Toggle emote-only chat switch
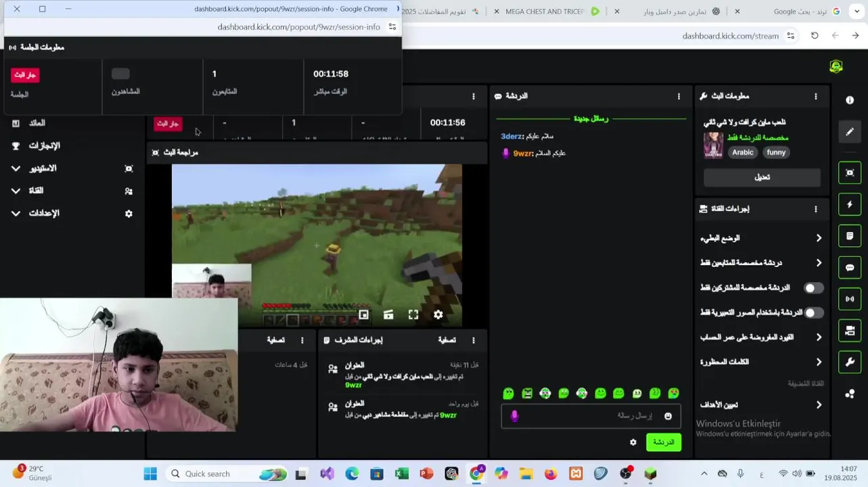The image size is (868, 487). click(x=813, y=312)
